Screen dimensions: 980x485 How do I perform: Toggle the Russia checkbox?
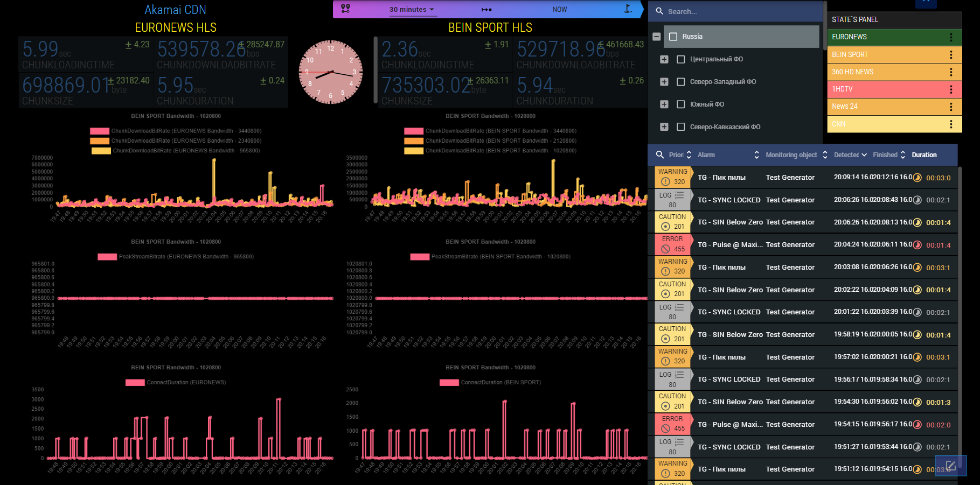click(673, 37)
